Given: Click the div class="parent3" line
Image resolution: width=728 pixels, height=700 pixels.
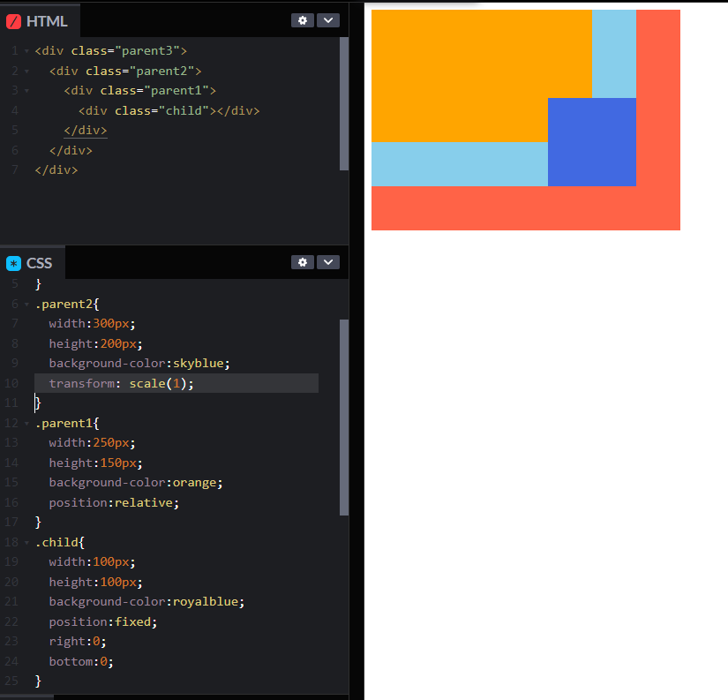Looking at the screenshot, I should coord(110,50).
